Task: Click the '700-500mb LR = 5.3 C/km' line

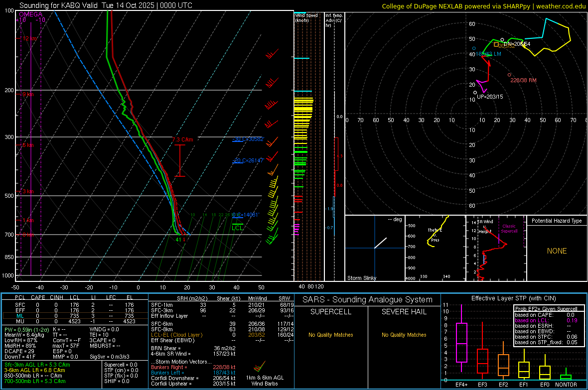Action: point(35,382)
